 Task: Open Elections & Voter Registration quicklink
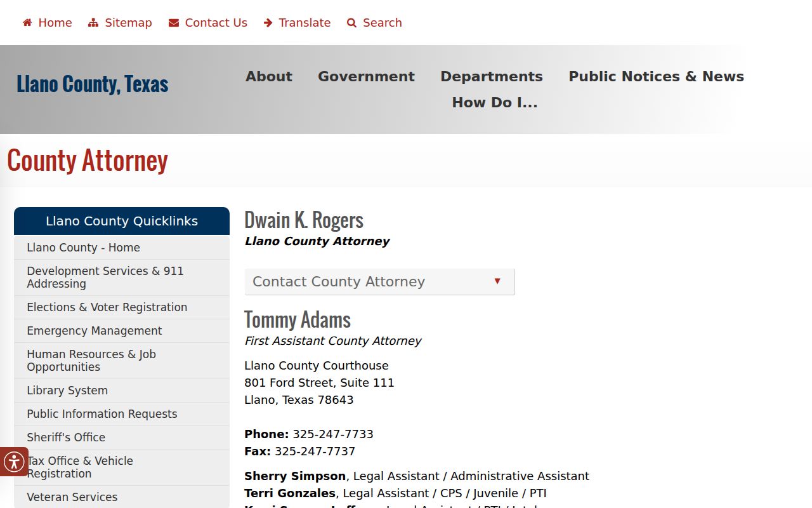click(122, 307)
